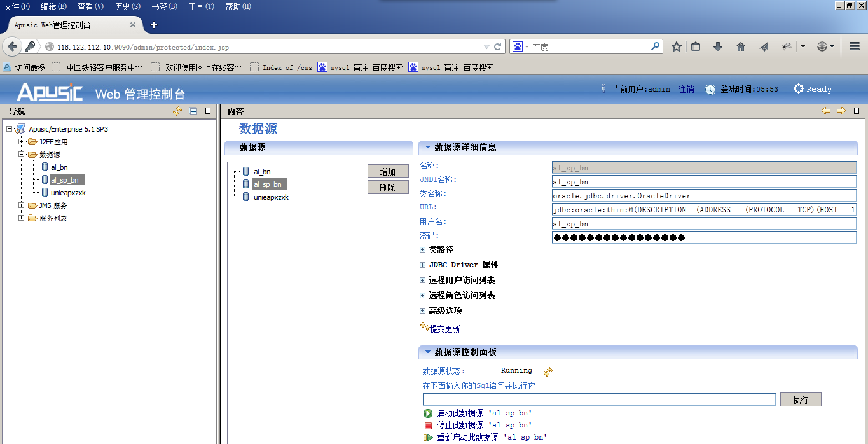Click the SQL statement input box
The height and width of the screenshot is (444, 868).
[599, 399]
